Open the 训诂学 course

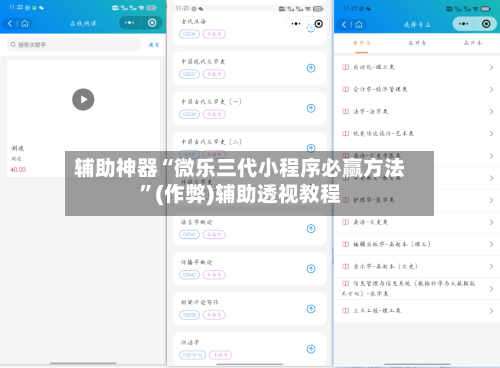(x=249, y=349)
